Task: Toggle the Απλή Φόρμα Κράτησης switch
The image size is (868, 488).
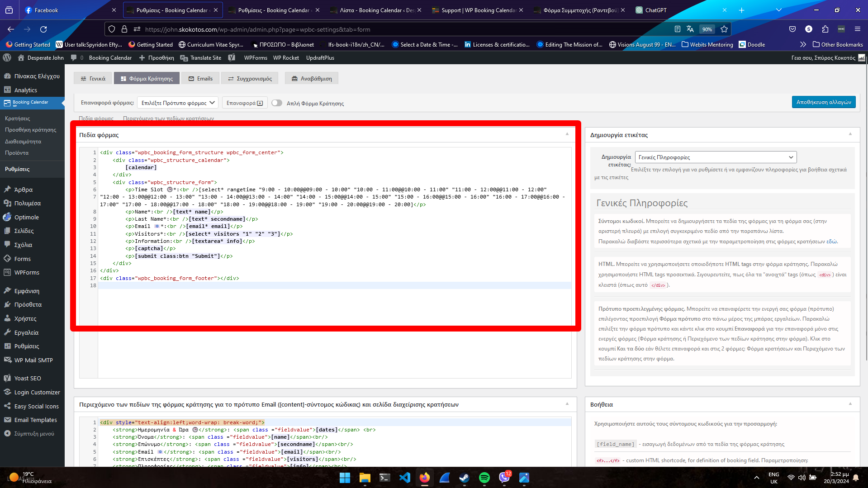Action: click(277, 103)
